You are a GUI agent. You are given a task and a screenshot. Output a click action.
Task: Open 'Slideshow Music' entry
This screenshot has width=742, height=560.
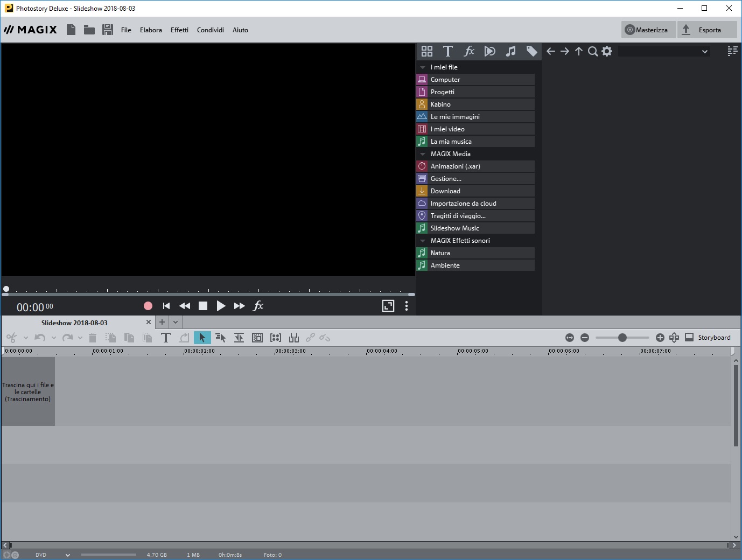click(475, 228)
